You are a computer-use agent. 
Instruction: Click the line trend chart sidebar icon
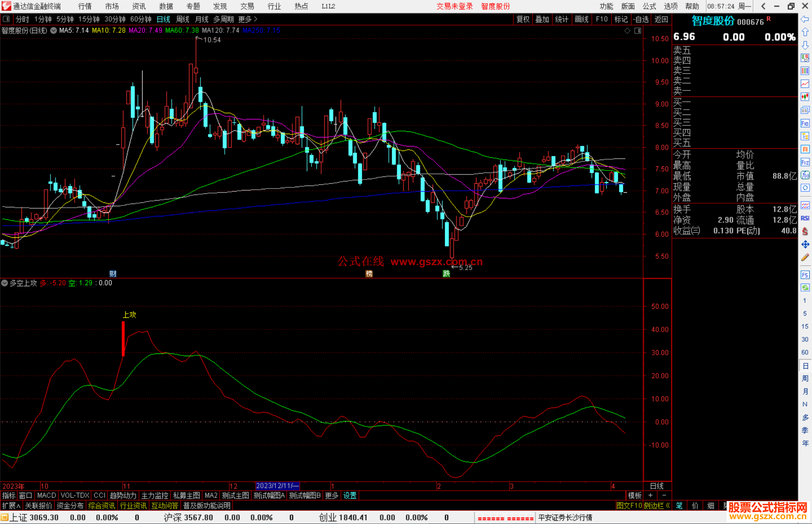(x=805, y=84)
